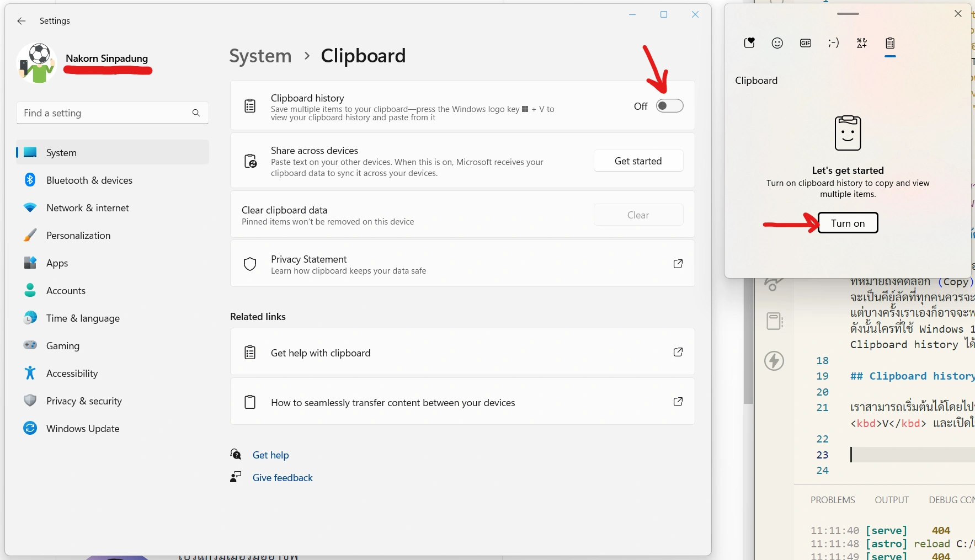
Task: Click the user profile avatar picture
Action: point(37,63)
